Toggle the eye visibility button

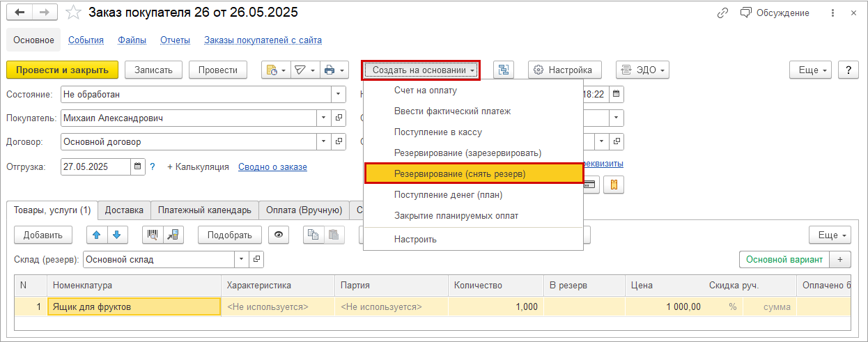click(279, 235)
